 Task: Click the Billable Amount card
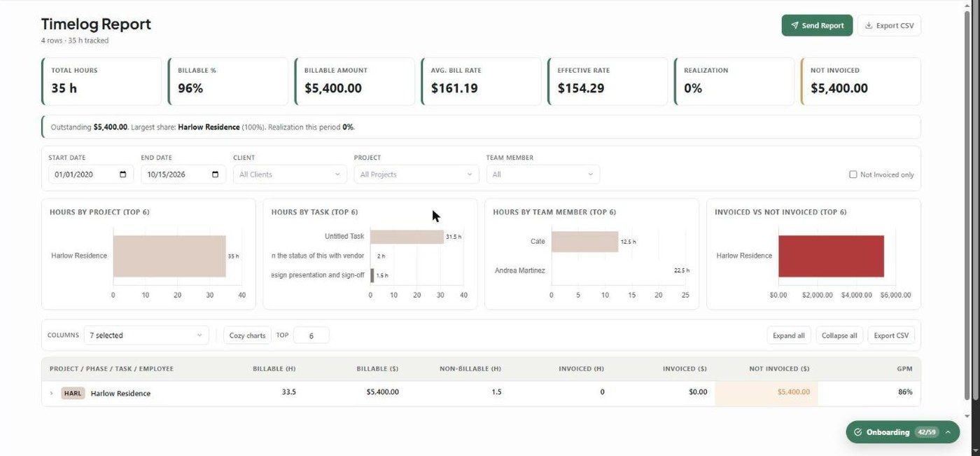[x=355, y=81]
